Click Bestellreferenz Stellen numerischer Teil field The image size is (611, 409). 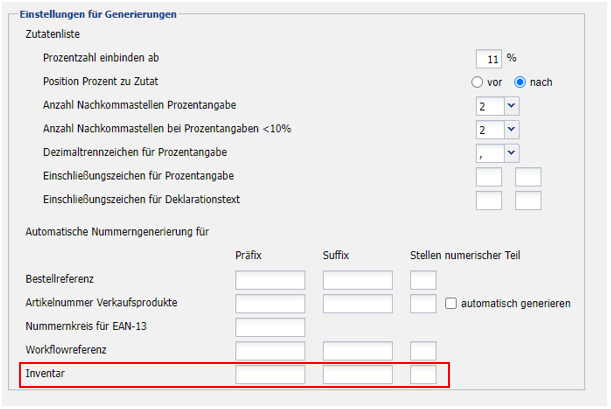[423, 279]
